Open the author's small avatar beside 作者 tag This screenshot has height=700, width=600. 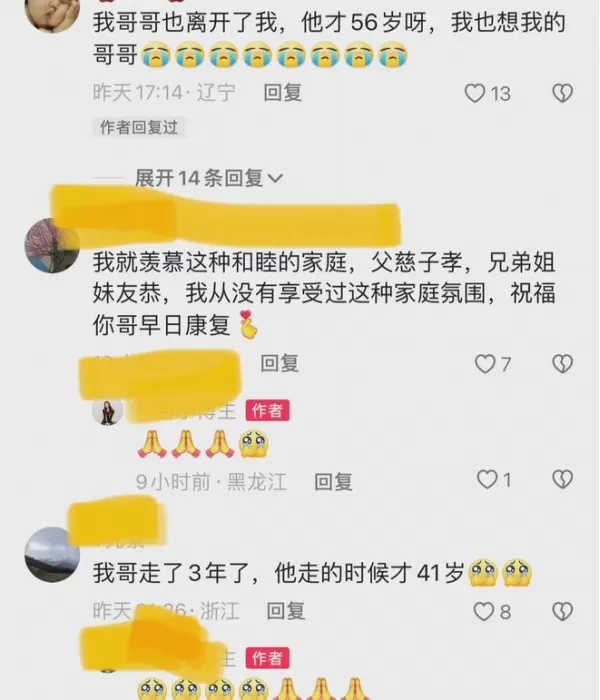[x=108, y=412]
